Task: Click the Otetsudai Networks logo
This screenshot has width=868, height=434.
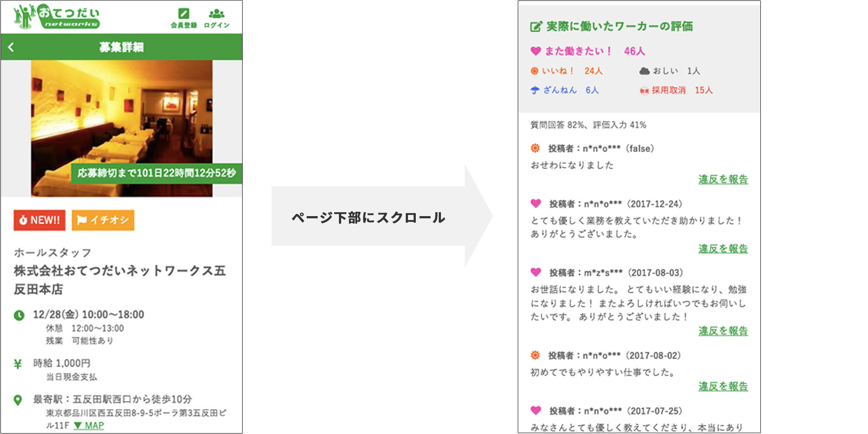Action: [x=56, y=16]
